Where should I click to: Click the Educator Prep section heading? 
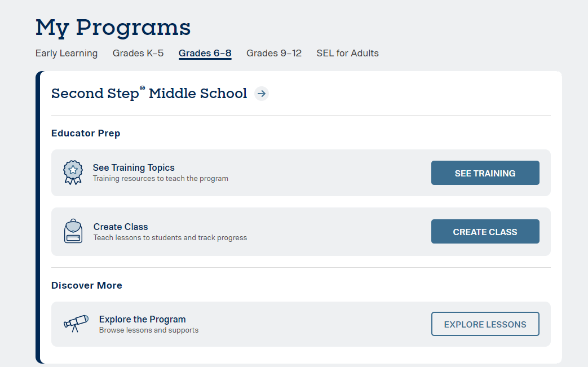(86, 133)
